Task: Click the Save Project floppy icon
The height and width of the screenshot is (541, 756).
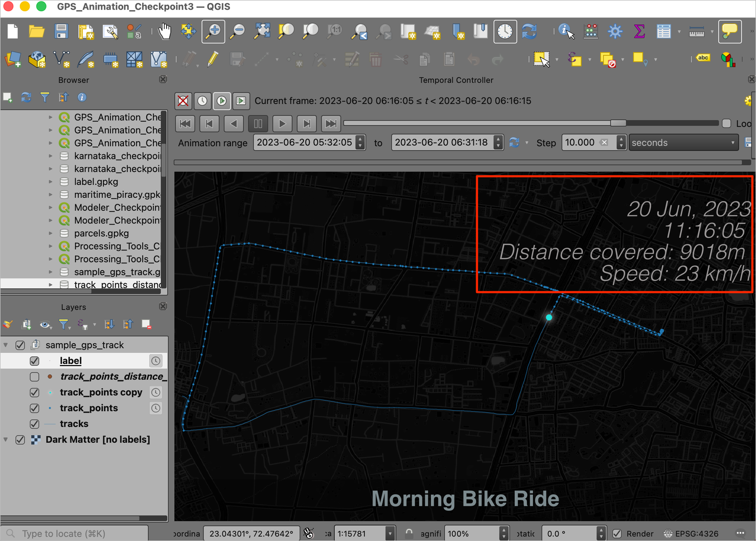Action: tap(61, 32)
